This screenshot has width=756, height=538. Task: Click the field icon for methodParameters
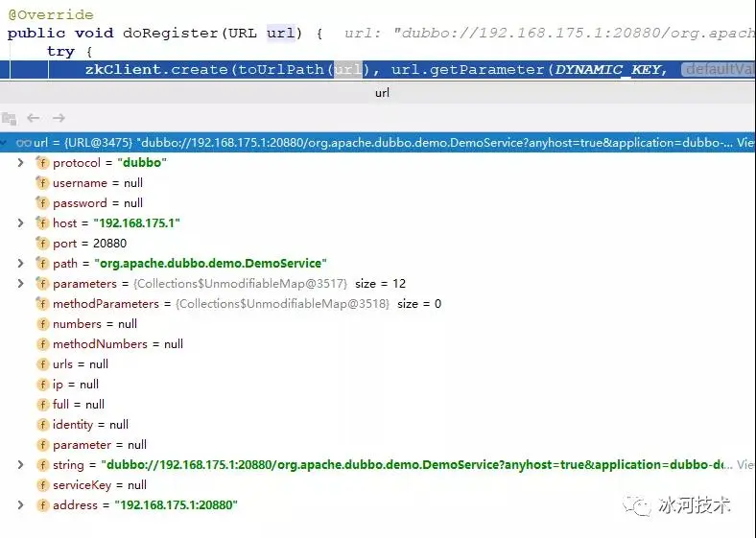[x=42, y=304]
